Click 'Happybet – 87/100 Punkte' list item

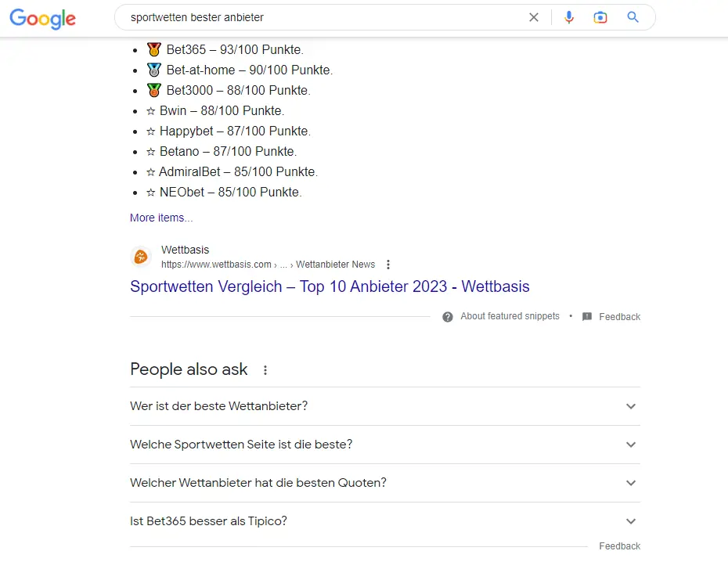click(x=229, y=131)
